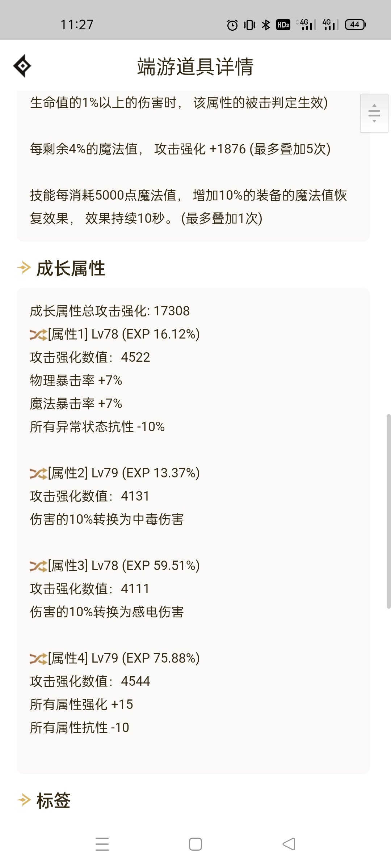Click the shuffle icon beside 属性3
The height and width of the screenshot is (868, 391).
point(38,566)
